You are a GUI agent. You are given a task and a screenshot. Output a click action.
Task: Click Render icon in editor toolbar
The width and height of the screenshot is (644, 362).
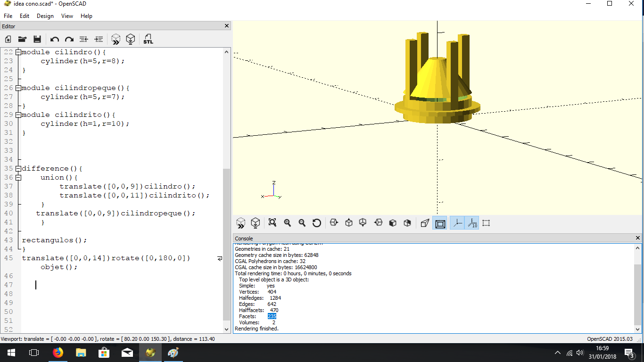[x=131, y=39]
